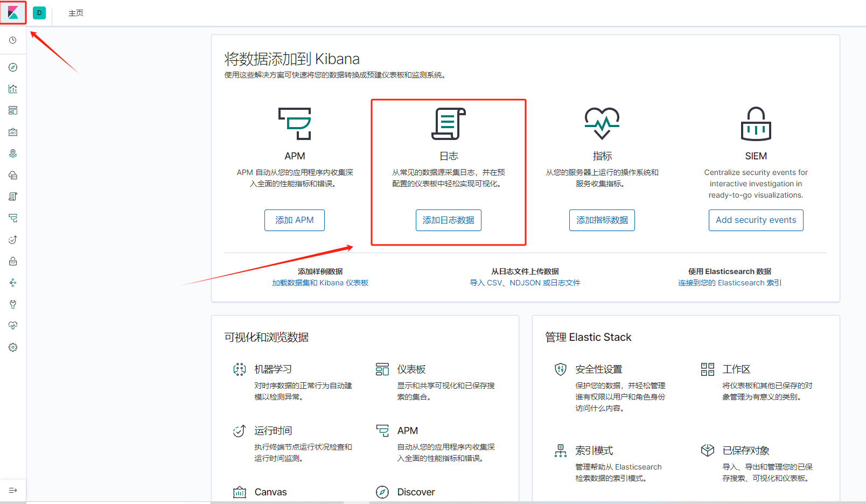This screenshot has height=504, width=866.
Task: Open Management gear icon in sidebar
Action: point(13,347)
